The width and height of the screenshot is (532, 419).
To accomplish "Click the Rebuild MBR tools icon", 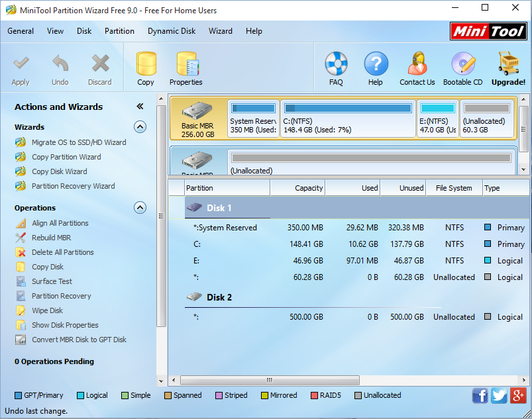I will [x=21, y=238].
